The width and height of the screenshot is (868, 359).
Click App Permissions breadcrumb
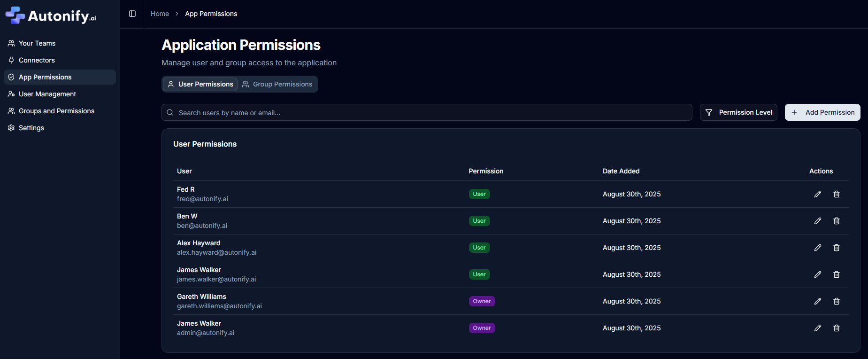pos(211,14)
